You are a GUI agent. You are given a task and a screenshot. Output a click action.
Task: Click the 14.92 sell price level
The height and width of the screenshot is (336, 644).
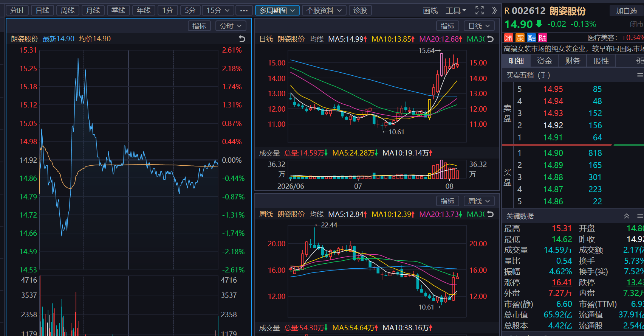[553, 125]
